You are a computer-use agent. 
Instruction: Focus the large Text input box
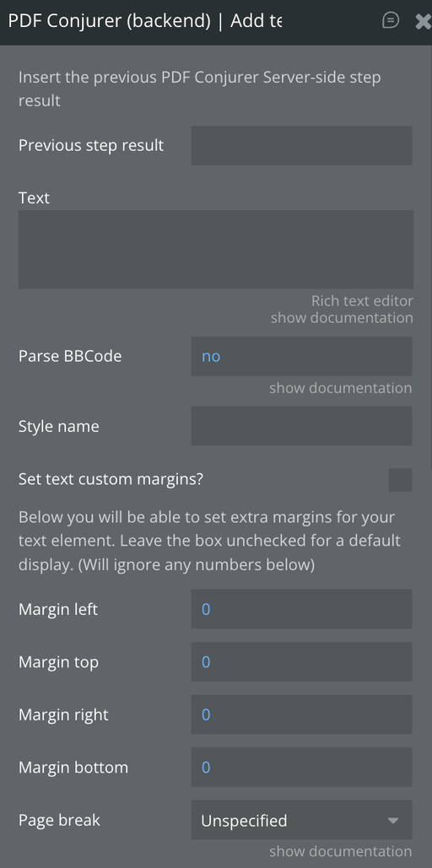[216, 249]
